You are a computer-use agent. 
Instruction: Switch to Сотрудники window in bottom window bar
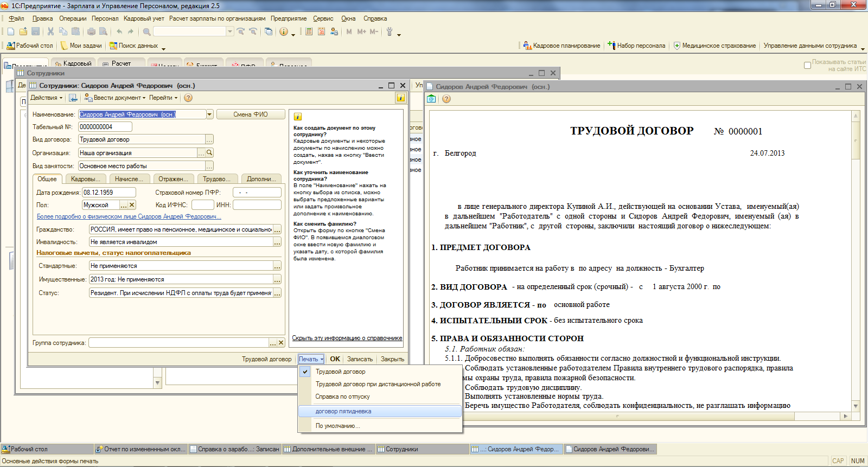click(x=422, y=449)
